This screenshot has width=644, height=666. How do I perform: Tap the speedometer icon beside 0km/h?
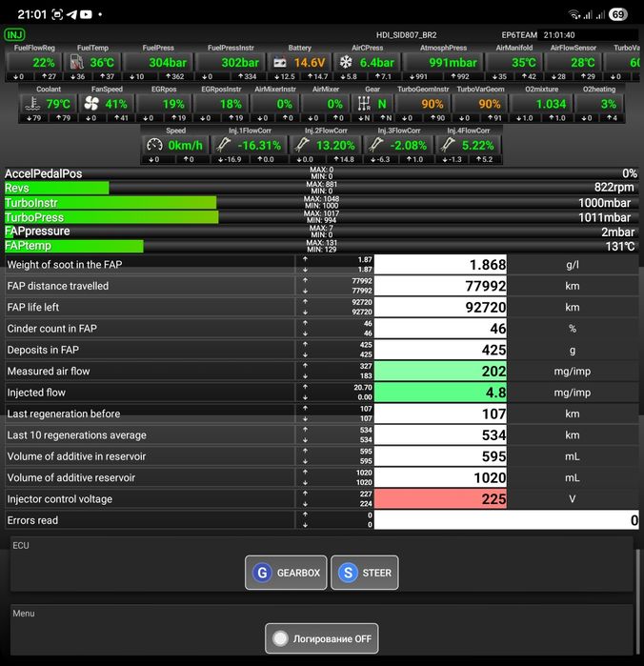tap(154, 145)
